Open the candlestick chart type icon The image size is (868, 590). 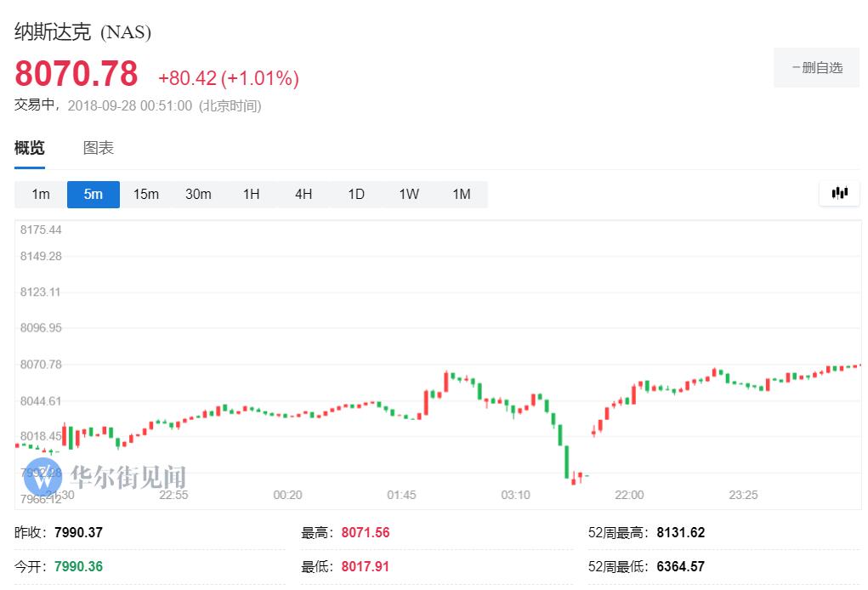[839, 193]
